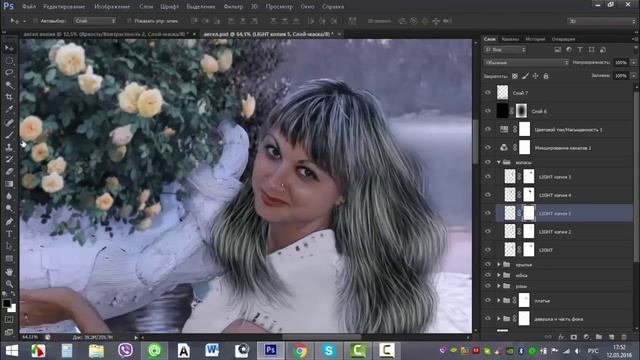Viewport: 640px width, 360px height.
Task: Select the Zoom tool
Action: pyautogui.click(x=9, y=284)
